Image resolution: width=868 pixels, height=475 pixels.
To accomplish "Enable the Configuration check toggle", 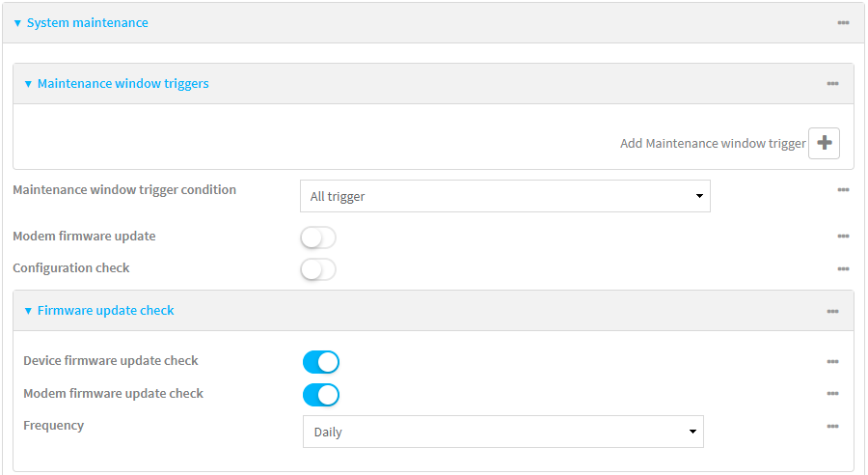I will 318,269.
